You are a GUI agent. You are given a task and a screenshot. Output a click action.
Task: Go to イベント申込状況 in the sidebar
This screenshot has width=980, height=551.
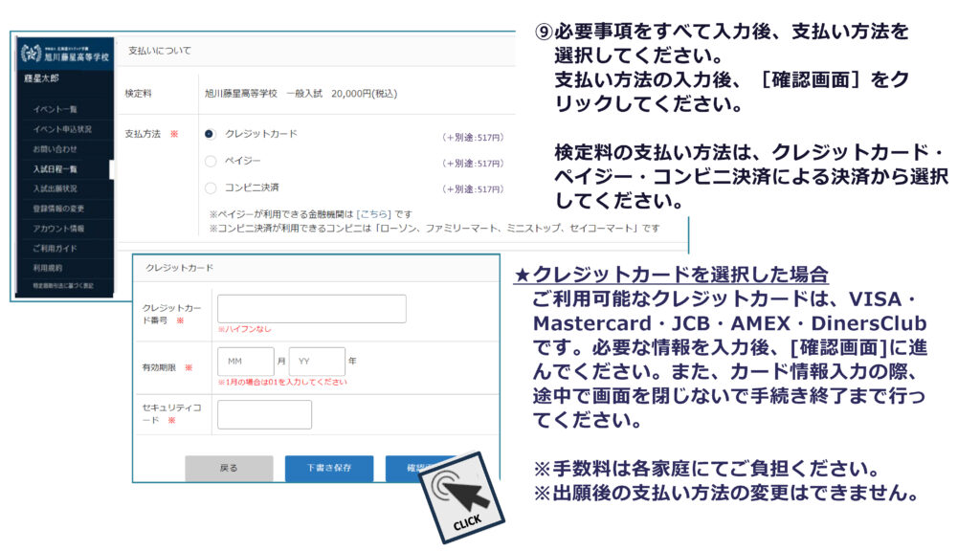click(x=62, y=129)
